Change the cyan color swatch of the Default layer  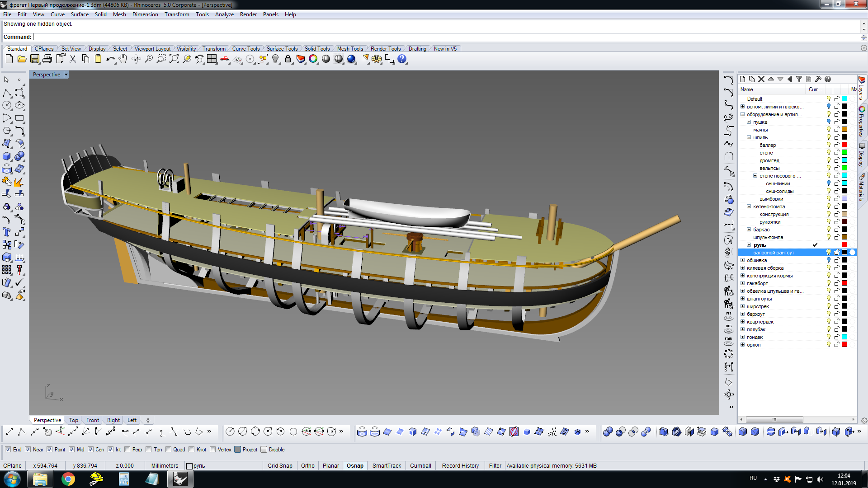tap(844, 99)
